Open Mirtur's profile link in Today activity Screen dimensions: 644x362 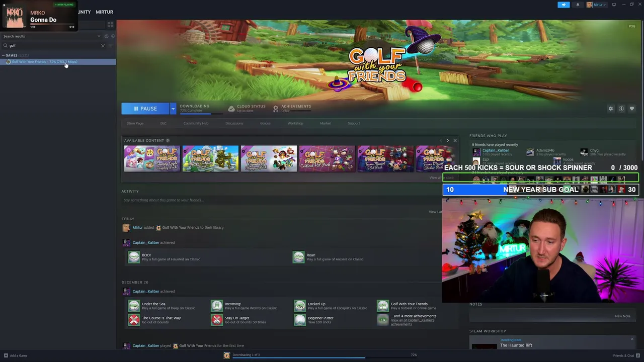pyautogui.click(x=137, y=227)
